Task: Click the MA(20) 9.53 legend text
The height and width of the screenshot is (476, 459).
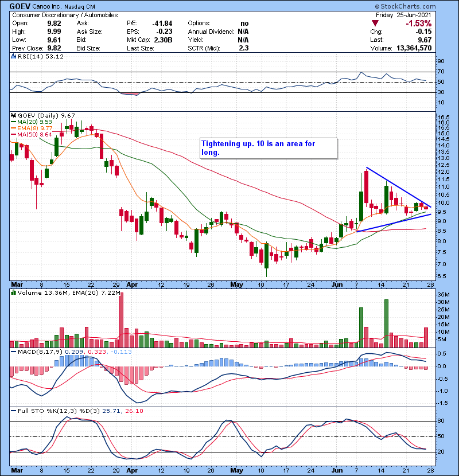Action: point(34,122)
